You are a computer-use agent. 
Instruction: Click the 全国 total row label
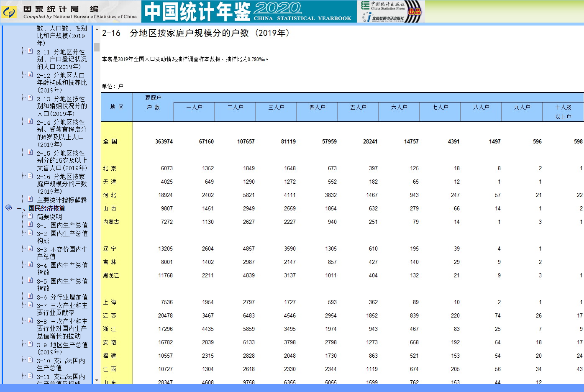pos(110,141)
